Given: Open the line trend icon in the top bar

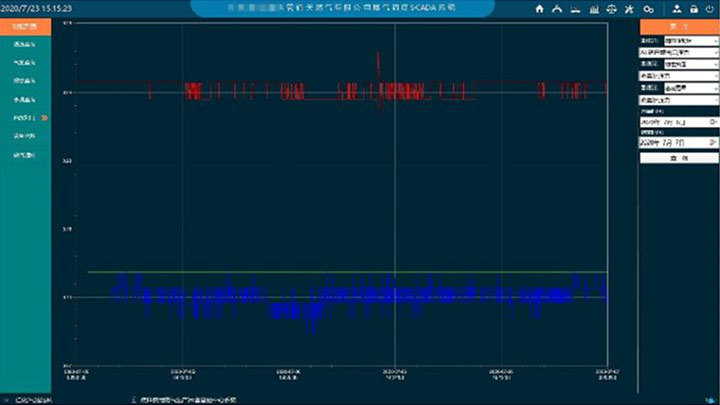Looking at the screenshot, I should point(575,9).
